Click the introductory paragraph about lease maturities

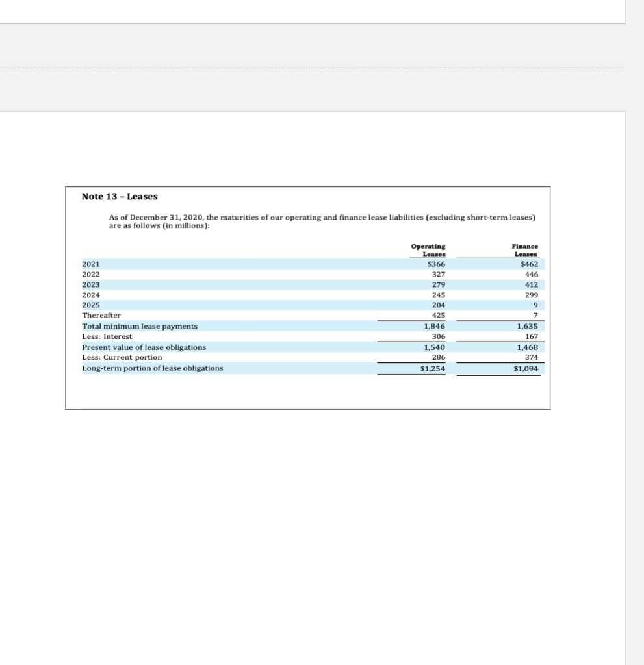pyautogui.click(x=322, y=221)
